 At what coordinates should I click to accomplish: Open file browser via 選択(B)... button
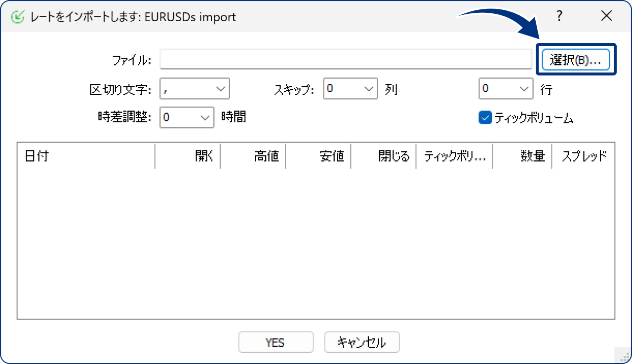576,59
